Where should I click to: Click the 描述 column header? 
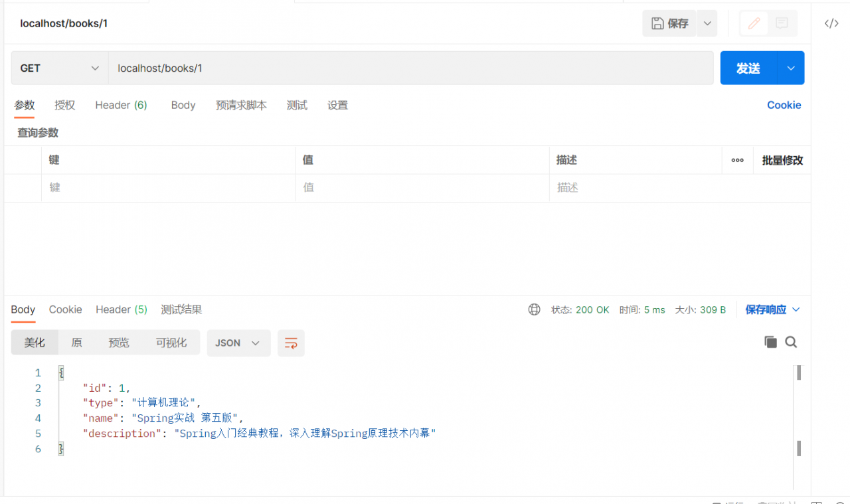[567, 160]
